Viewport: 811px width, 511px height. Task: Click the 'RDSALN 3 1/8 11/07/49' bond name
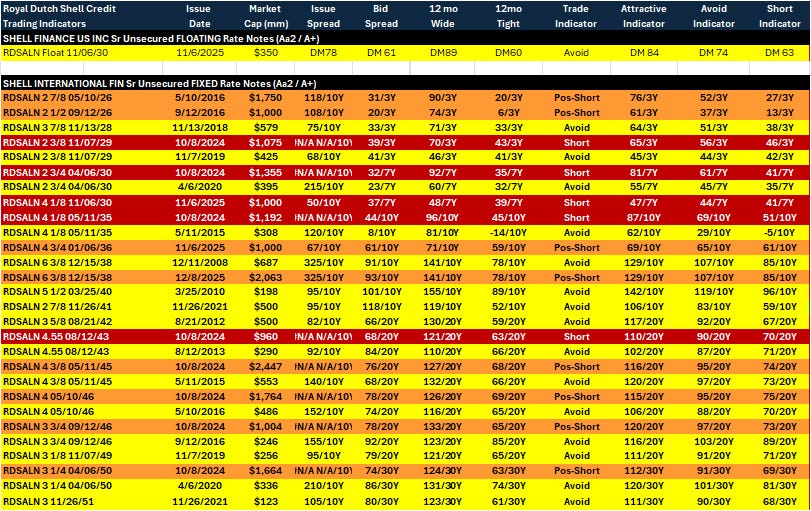[x=57, y=456]
